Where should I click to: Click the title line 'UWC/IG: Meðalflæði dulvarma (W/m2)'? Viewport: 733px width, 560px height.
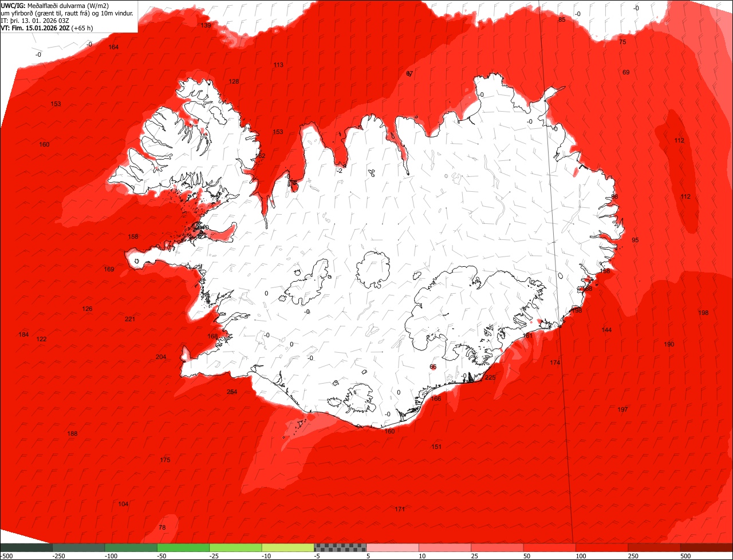pyautogui.click(x=54, y=5)
